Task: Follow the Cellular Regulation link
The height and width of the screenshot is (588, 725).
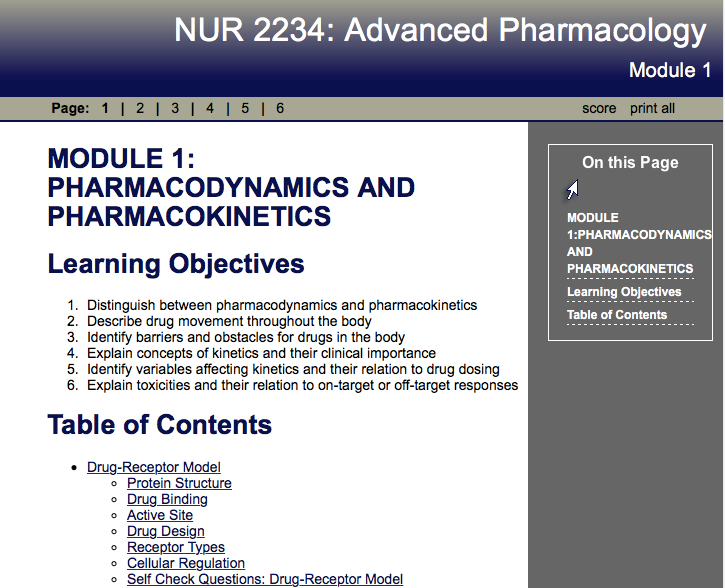Action: click(186, 563)
